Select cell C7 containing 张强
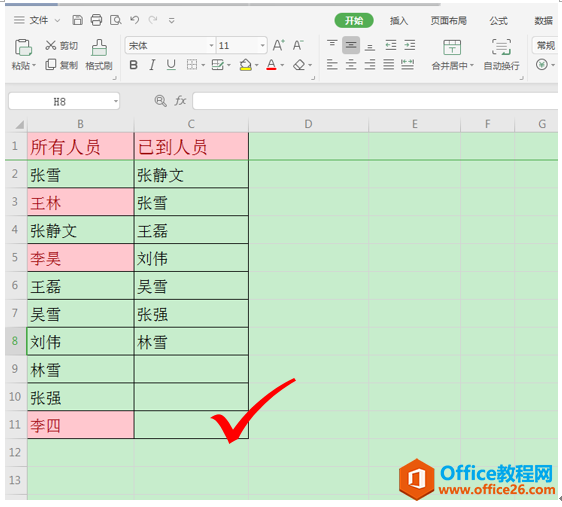 pyautogui.click(x=191, y=314)
